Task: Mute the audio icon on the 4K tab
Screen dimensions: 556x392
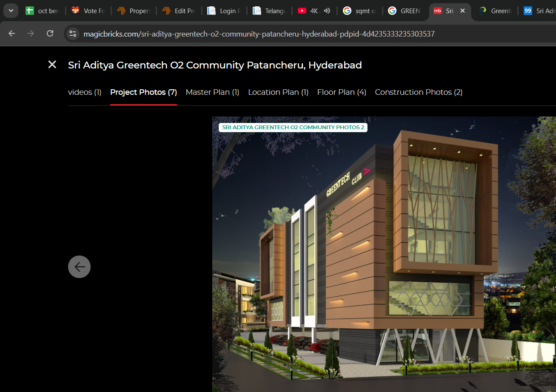Action: [327, 11]
